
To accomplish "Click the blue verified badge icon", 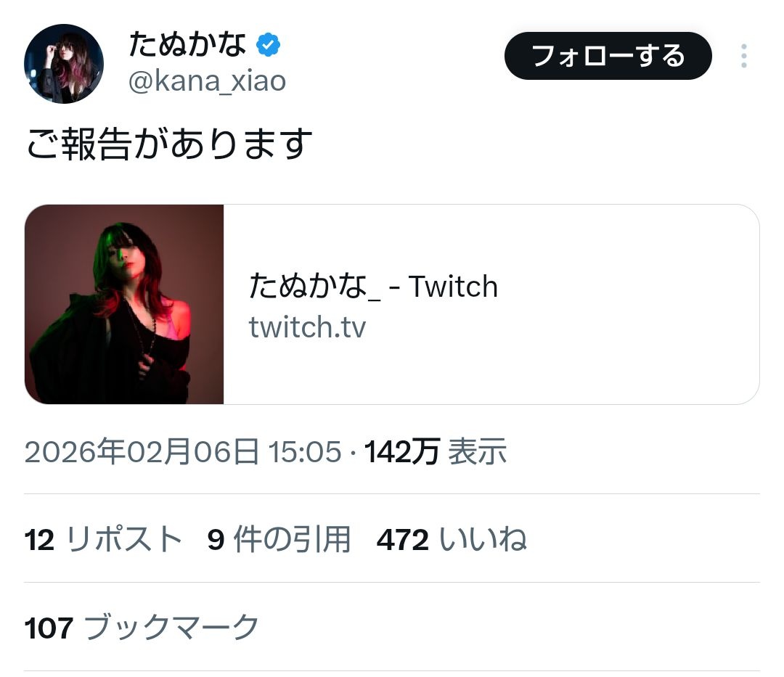I will [x=268, y=45].
